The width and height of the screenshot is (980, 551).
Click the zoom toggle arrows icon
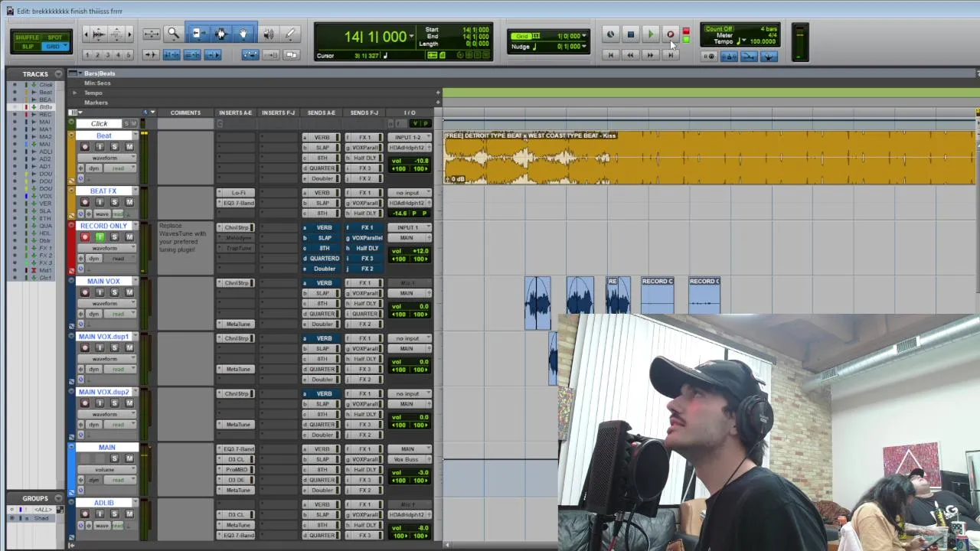pos(152,34)
